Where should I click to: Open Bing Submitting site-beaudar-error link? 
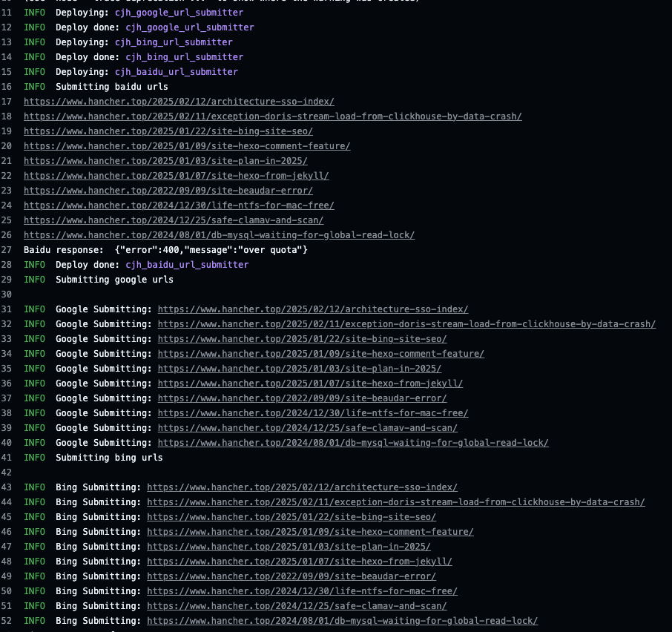coord(291,576)
